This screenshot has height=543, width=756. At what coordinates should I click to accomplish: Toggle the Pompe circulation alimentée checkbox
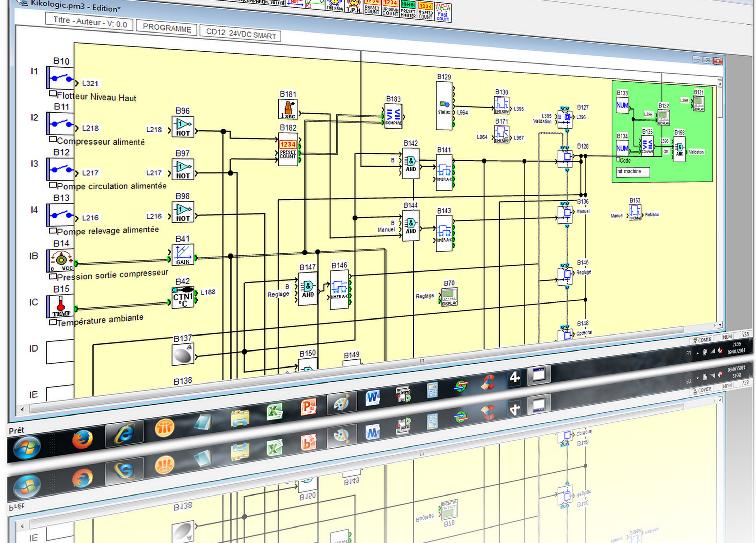pos(53,185)
